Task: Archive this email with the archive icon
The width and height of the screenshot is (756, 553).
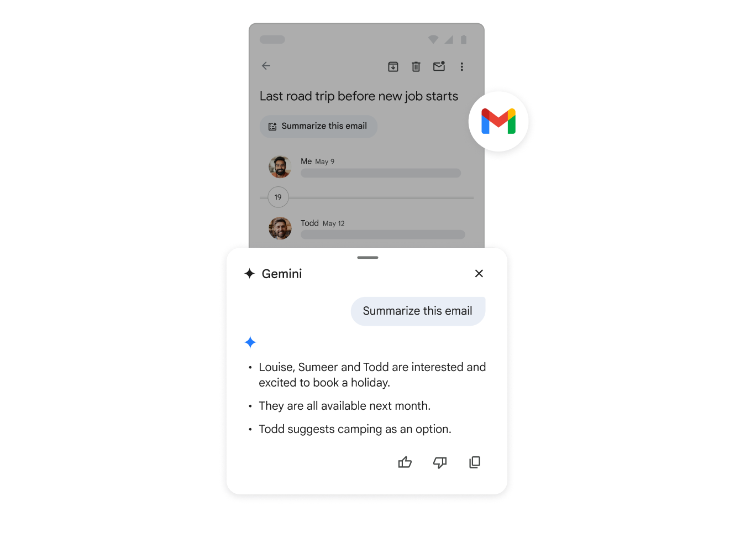Action: click(x=393, y=67)
